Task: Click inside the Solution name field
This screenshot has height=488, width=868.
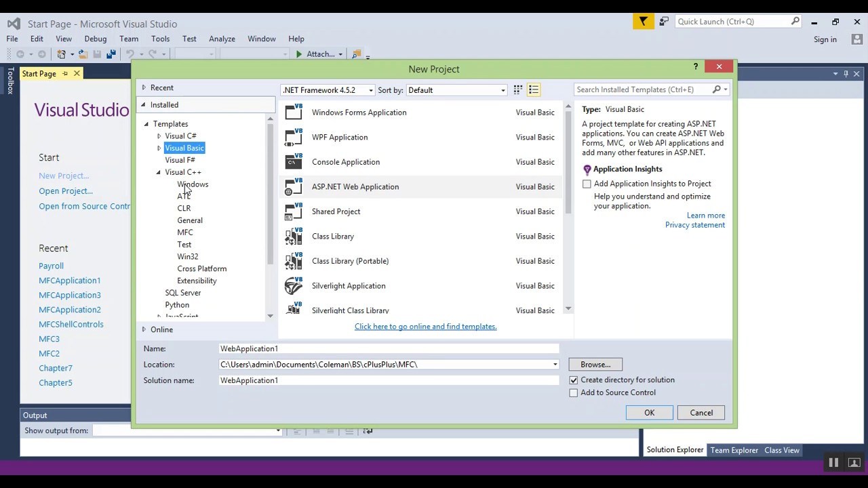Action: click(x=389, y=380)
